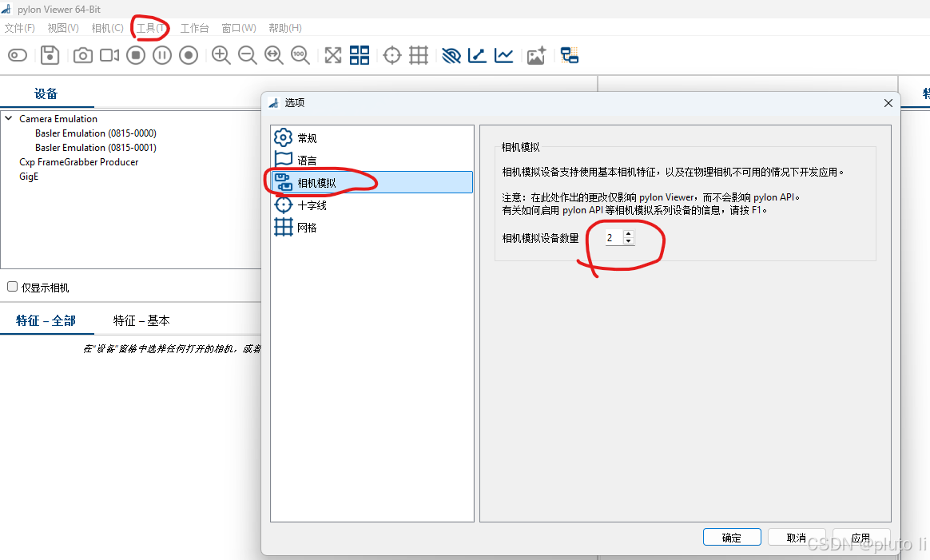Open the 相机(C) menu
Screen dimensions: 930x560
[x=107, y=28]
